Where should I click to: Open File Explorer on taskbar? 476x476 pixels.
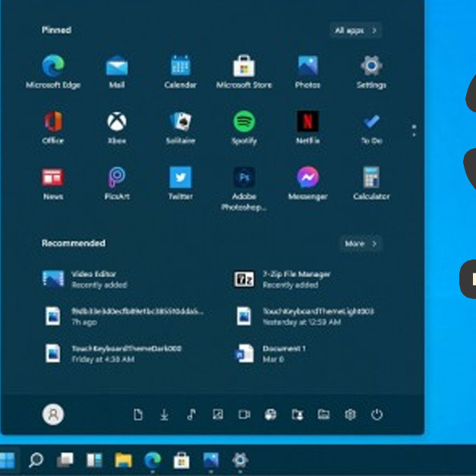tap(123, 460)
